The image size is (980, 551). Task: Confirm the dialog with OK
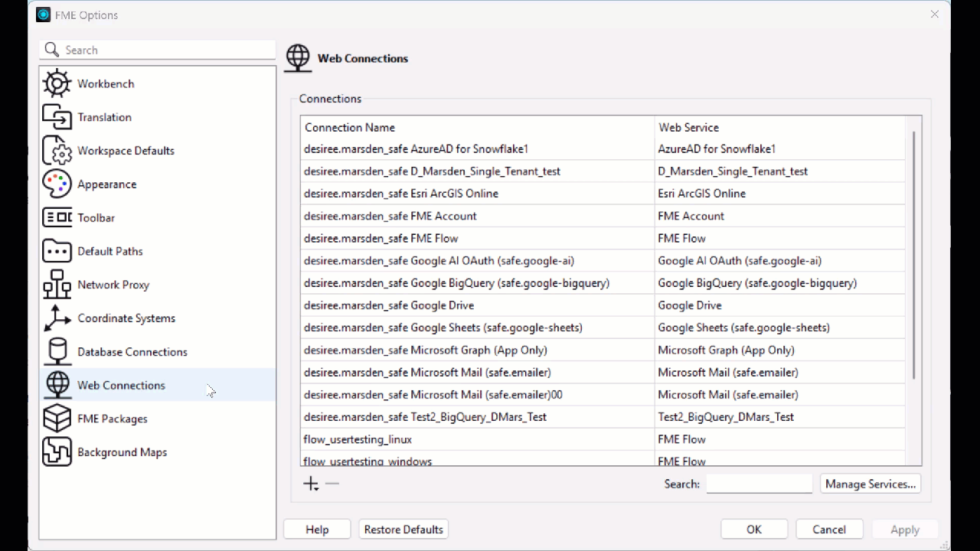(x=754, y=530)
